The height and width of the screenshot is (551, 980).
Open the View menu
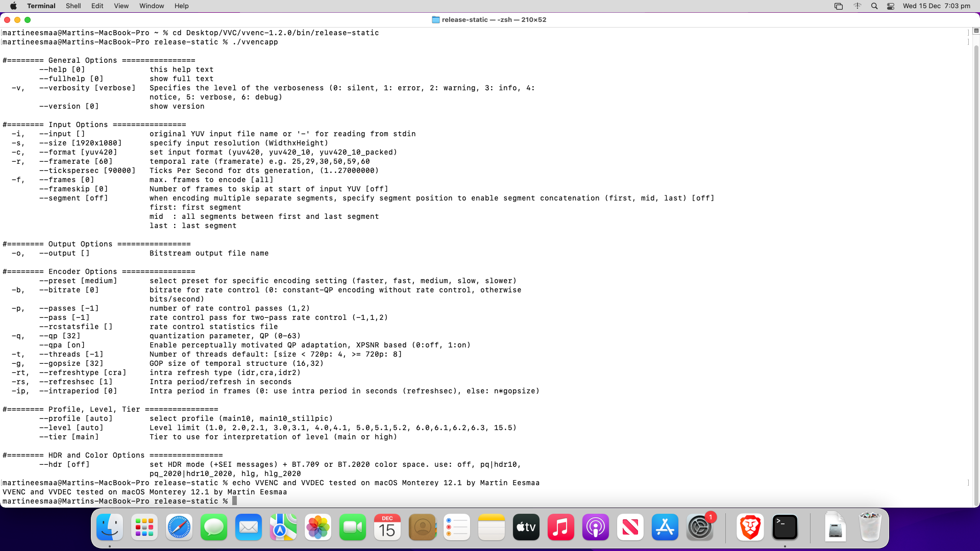tap(121, 6)
